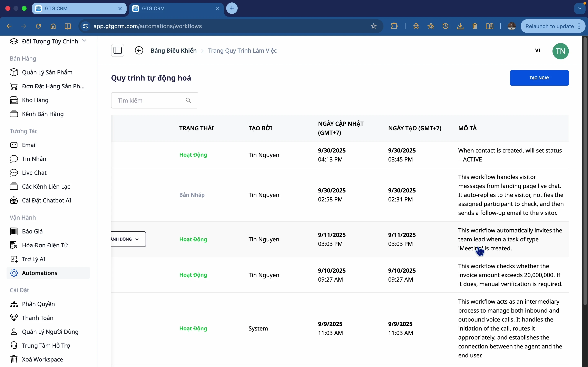Screen dimensions: 588x367
Task: Click the page vertical scrollbar
Action: coord(585,170)
